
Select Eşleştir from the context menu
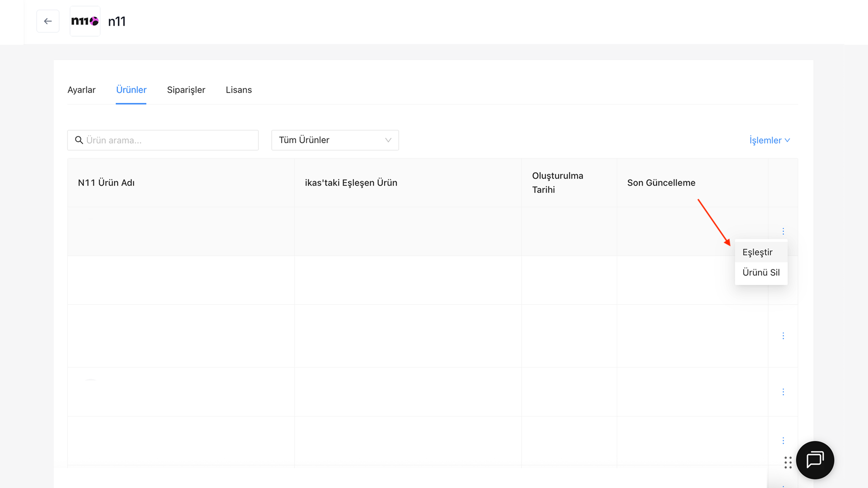pos(761,252)
